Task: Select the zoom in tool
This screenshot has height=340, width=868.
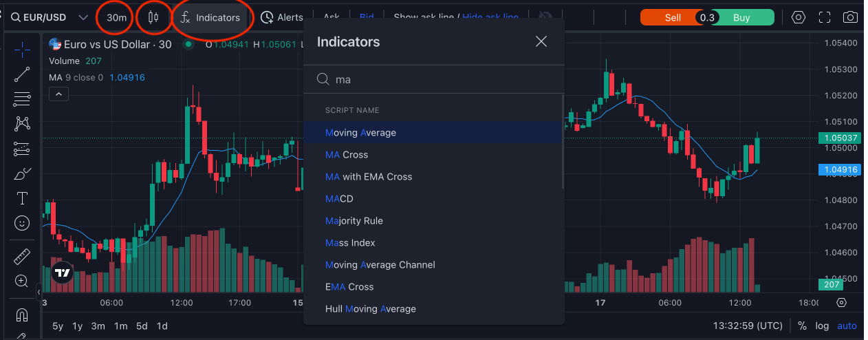Action: point(22,281)
